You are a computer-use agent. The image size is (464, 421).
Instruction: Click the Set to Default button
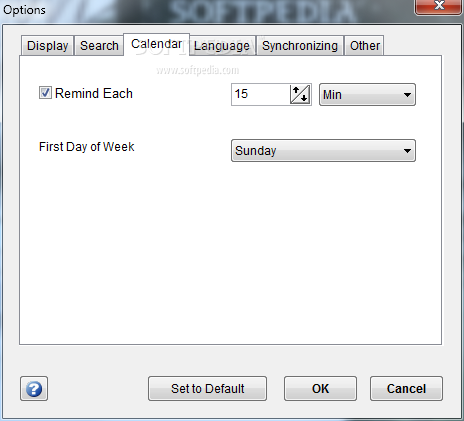pyautogui.click(x=207, y=389)
